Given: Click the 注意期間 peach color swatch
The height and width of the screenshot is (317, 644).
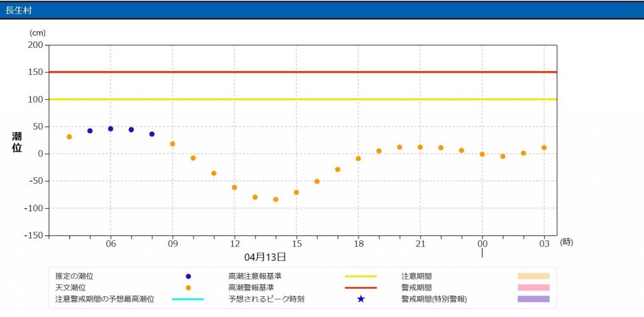Looking at the screenshot, I should (x=533, y=276).
